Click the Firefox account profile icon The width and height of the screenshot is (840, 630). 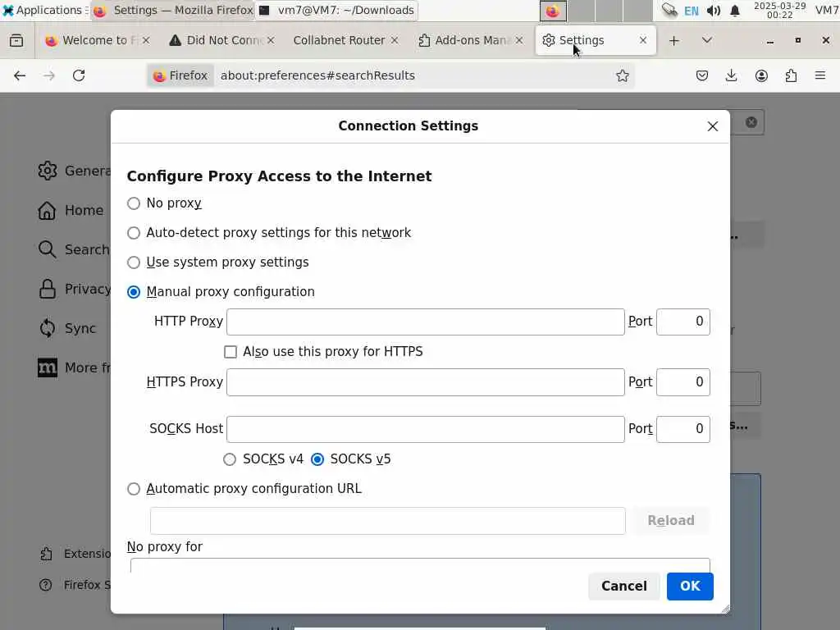pos(761,75)
